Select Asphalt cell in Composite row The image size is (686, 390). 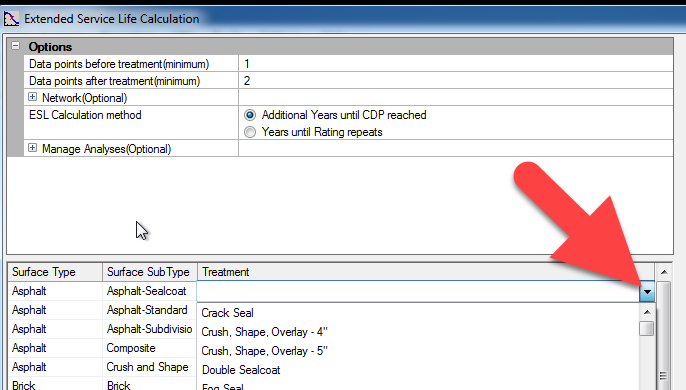click(x=55, y=348)
